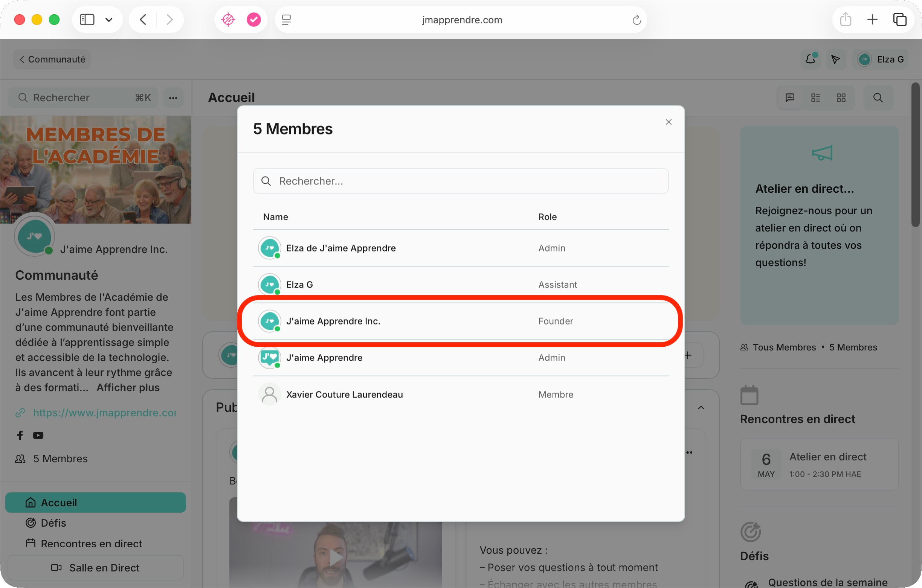Open the Atelier en direct announcement card

click(820, 225)
